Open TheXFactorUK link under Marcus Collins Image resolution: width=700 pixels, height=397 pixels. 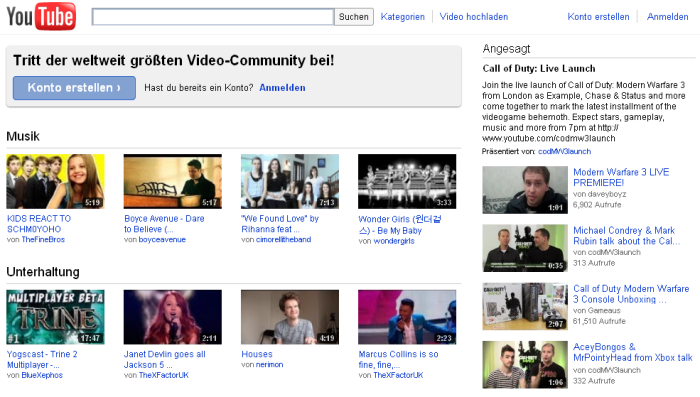398,375
